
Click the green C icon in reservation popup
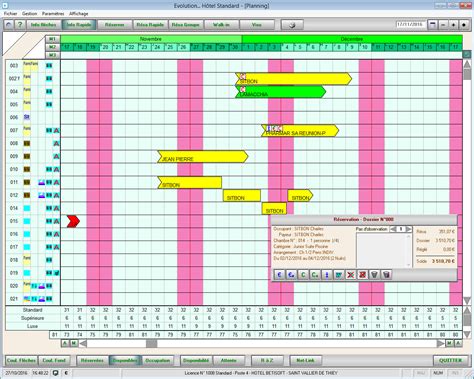[303, 275]
